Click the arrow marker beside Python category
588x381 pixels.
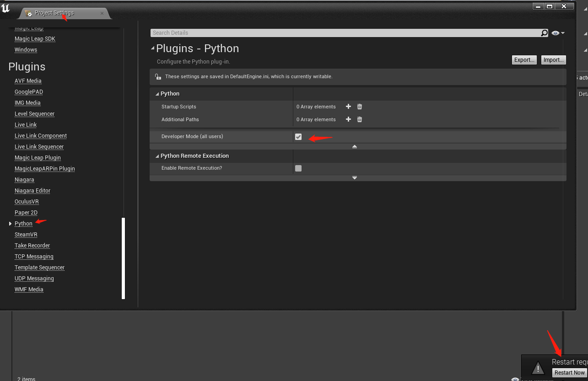(11, 224)
